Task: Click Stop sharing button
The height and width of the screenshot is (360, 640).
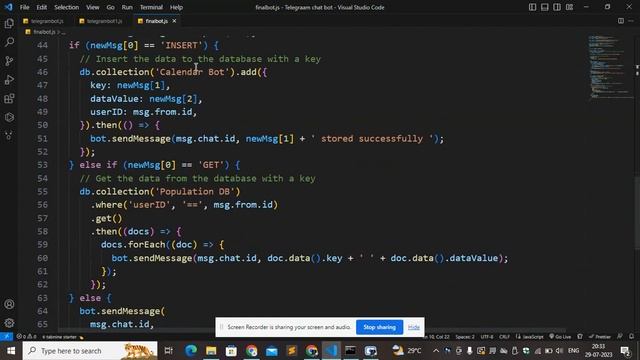Action: coord(380,327)
